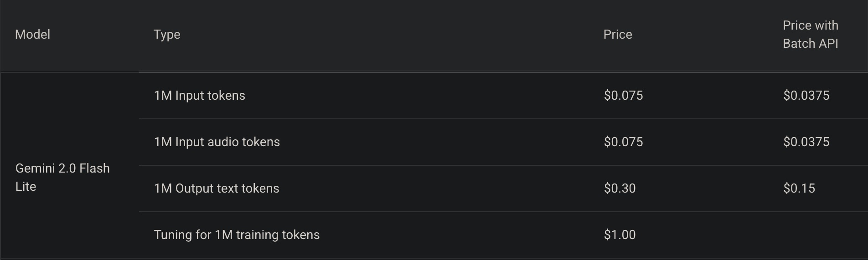This screenshot has width=868, height=260.
Task: Select the 1M Input audio tokens cell
Action: [x=217, y=142]
